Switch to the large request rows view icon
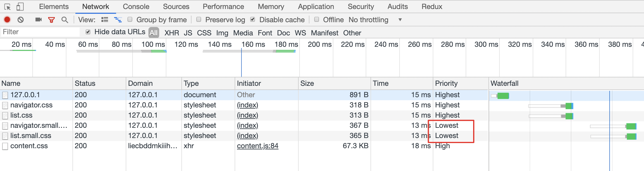 [105, 20]
